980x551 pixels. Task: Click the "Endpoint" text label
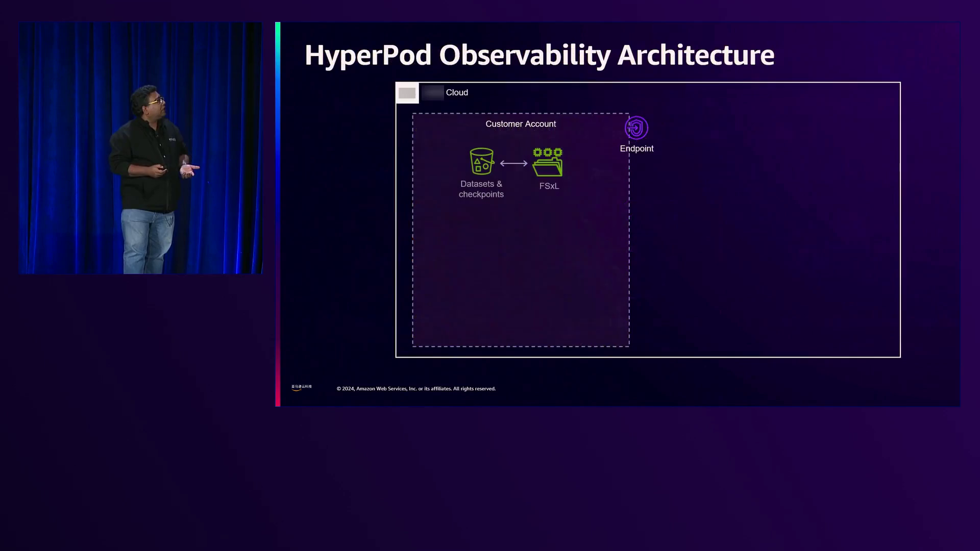tap(636, 148)
